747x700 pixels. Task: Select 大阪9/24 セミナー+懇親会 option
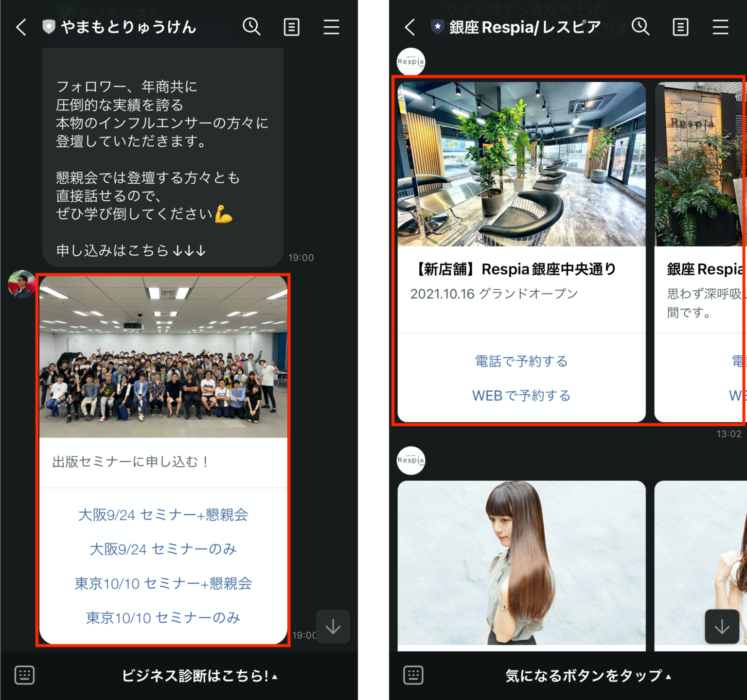coord(163,515)
